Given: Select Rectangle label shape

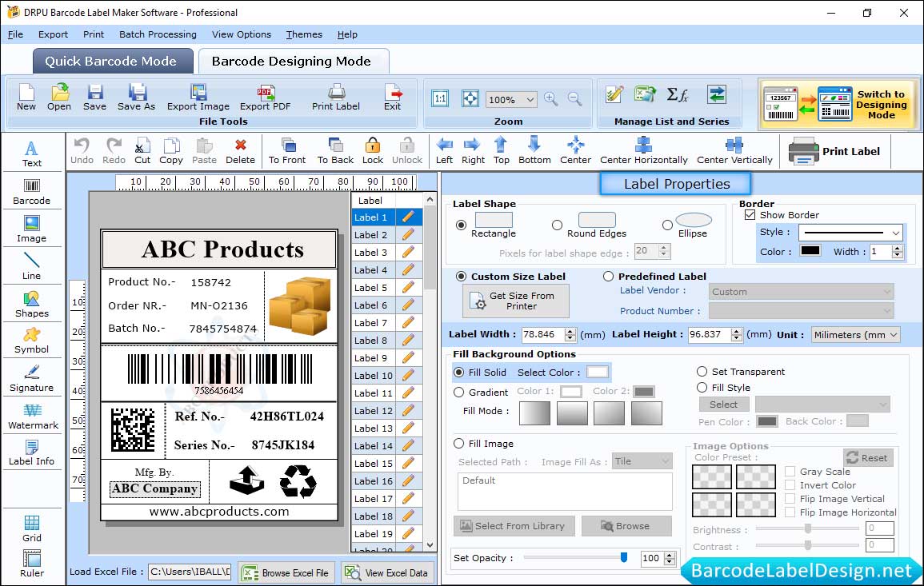Looking at the screenshot, I should (x=462, y=225).
